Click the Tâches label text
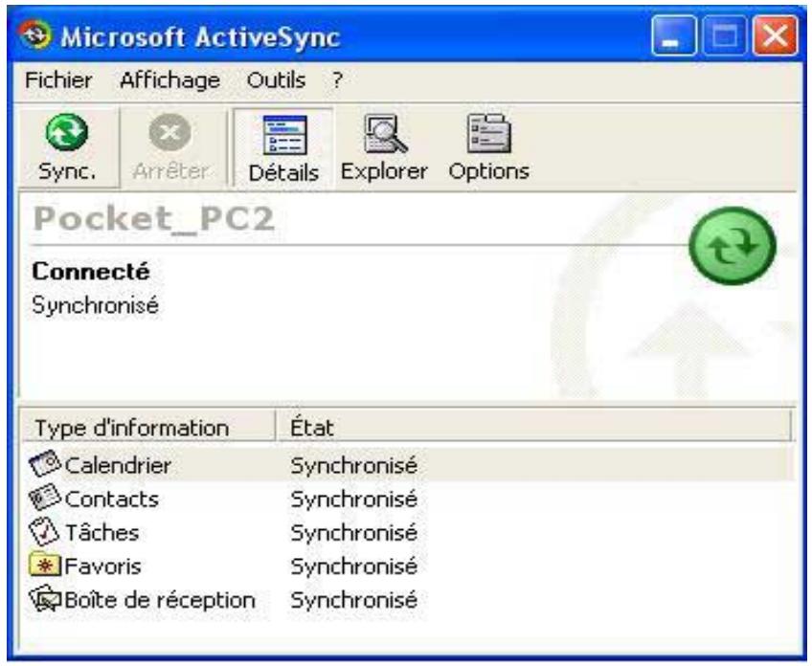This screenshot has width=812, height=666. pos(102,532)
